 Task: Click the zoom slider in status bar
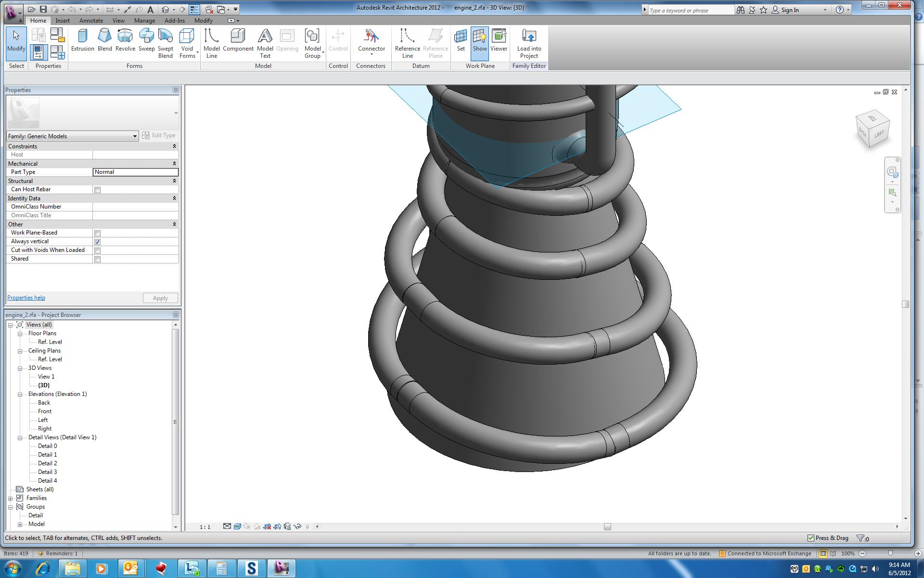[890, 553]
